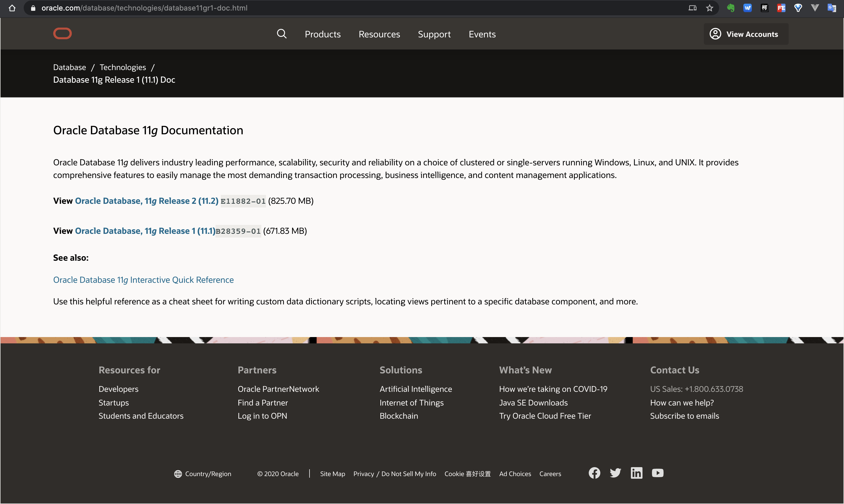Open Internet of Things link
The width and height of the screenshot is (844, 504).
click(412, 403)
